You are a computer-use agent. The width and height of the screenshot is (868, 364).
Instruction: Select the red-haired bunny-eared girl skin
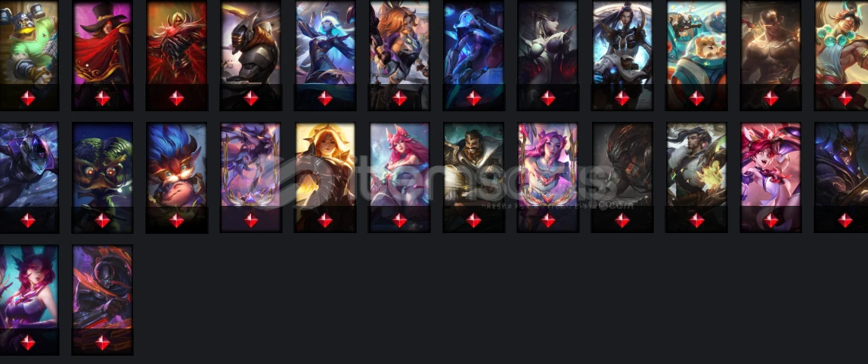[770, 164]
